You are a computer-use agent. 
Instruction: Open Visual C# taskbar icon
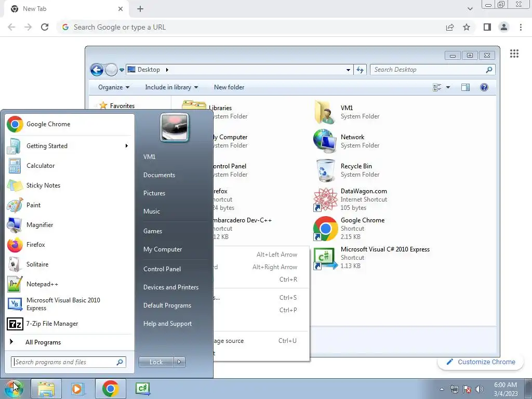tap(142, 389)
